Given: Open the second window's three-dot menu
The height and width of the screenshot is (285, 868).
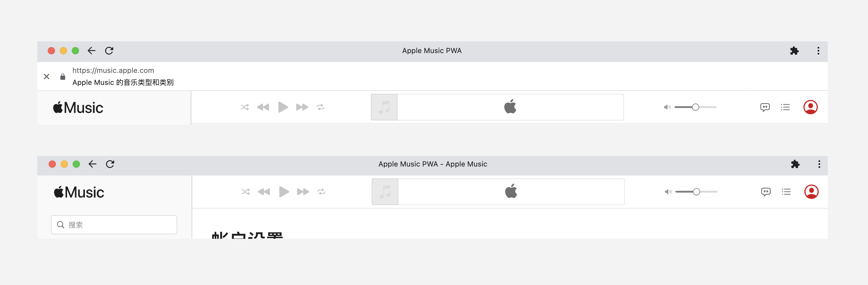Looking at the screenshot, I should (819, 164).
